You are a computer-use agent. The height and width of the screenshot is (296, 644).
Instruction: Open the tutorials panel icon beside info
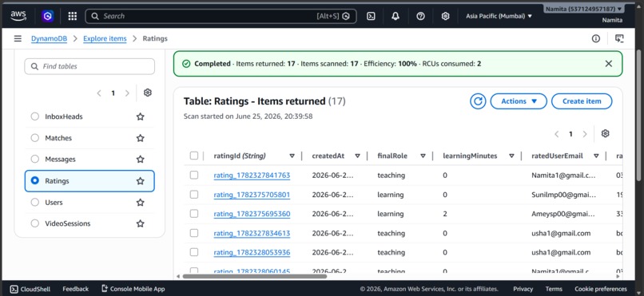pos(619,38)
